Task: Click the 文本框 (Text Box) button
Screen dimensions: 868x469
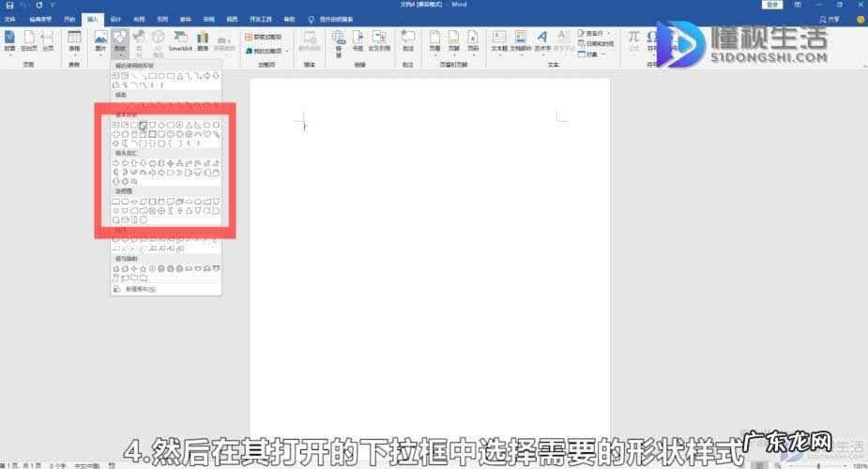Action: click(499, 42)
